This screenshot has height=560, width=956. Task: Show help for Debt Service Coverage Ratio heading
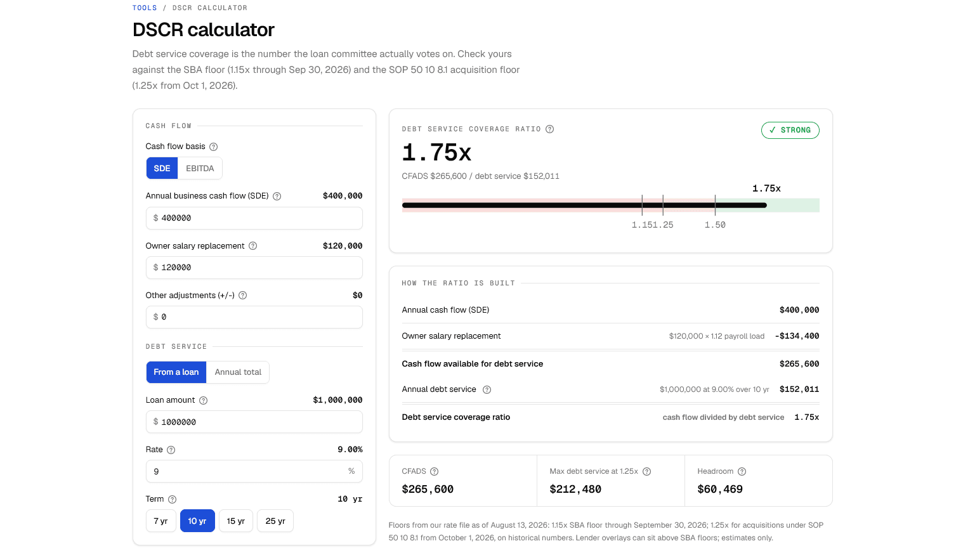coord(550,129)
